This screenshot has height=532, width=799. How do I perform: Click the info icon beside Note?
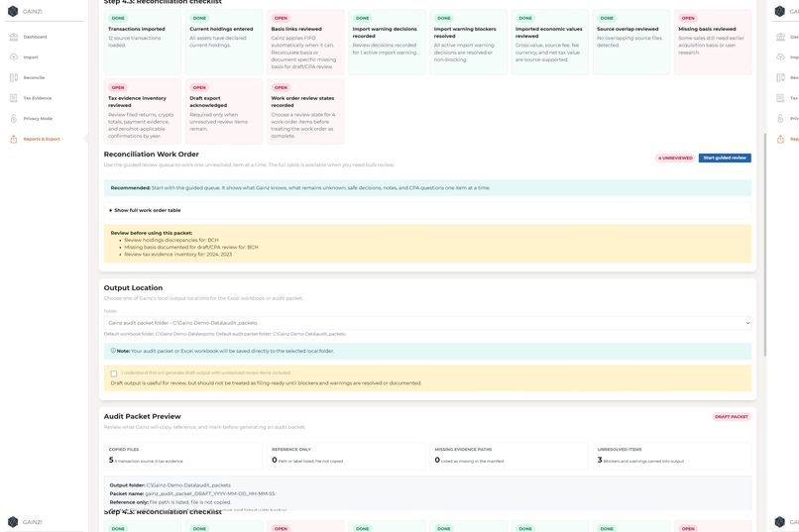[x=113, y=351]
